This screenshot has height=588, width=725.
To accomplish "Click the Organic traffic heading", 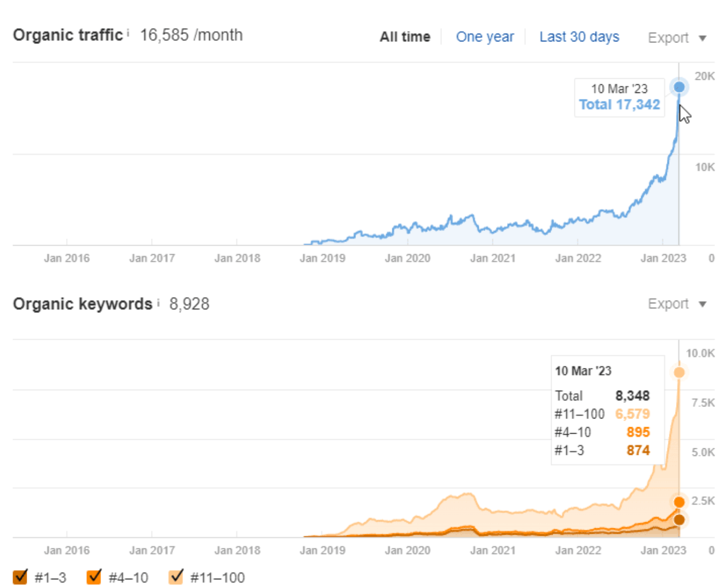I will click(x=68, y=35).
